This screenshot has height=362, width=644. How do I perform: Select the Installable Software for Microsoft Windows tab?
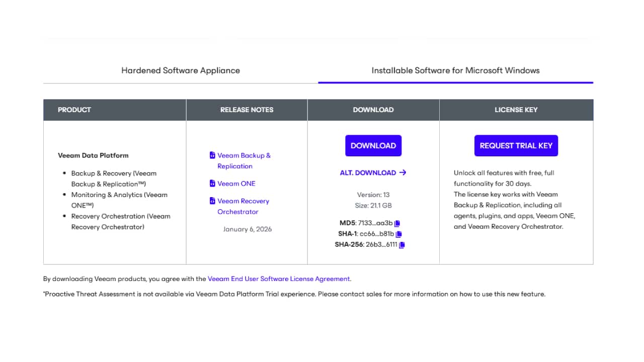(x=455, y=70)
